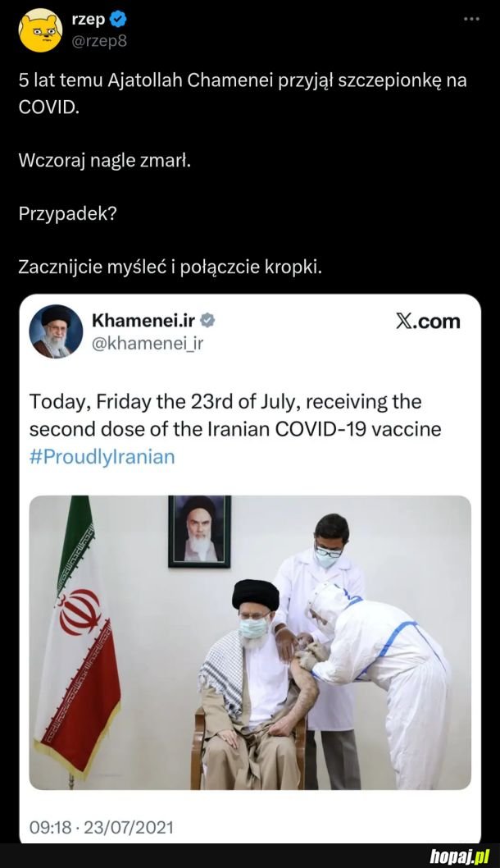The width and height of the screenshot is (500, 868).
Task: Click the first line mentioning Ajatollah Chamenei
Action: tap(243, 81)
